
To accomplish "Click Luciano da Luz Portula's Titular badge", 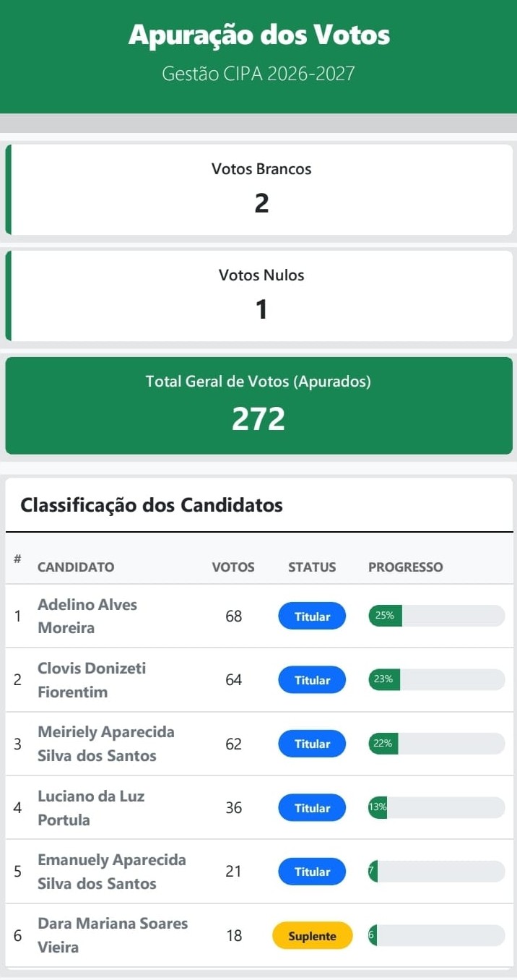I will [x=312, y=808].
